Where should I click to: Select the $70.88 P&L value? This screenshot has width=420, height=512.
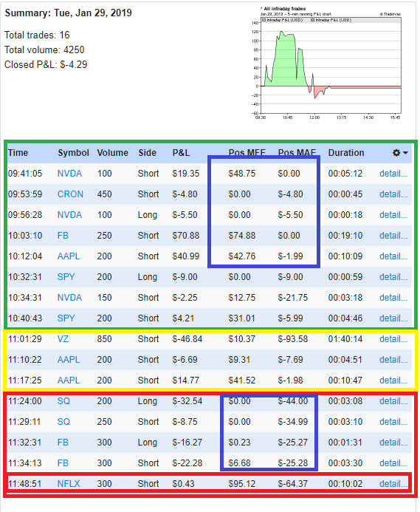click(x=186, y=236)
